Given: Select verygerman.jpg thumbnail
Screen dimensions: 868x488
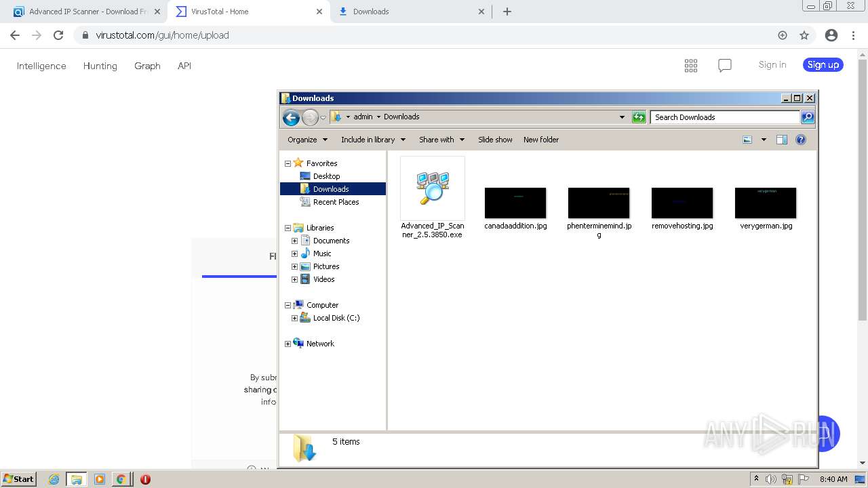Looking at the screenshot, I should [x=766, y=203].
